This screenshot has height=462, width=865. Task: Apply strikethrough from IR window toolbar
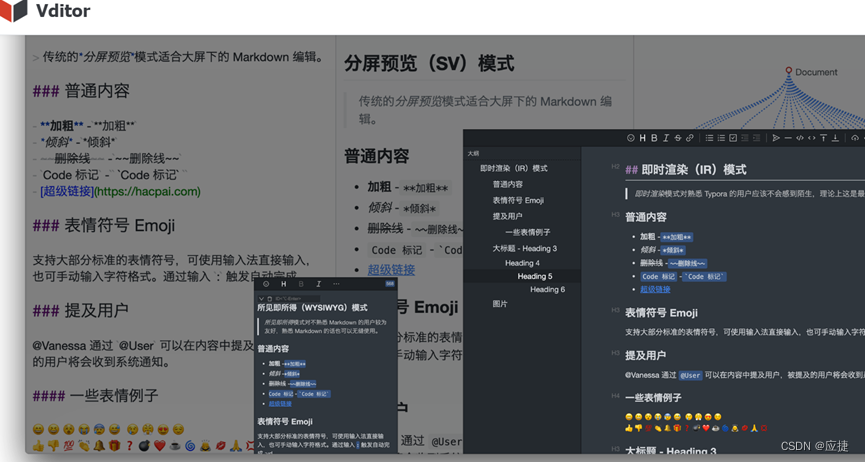coord(678,138)
